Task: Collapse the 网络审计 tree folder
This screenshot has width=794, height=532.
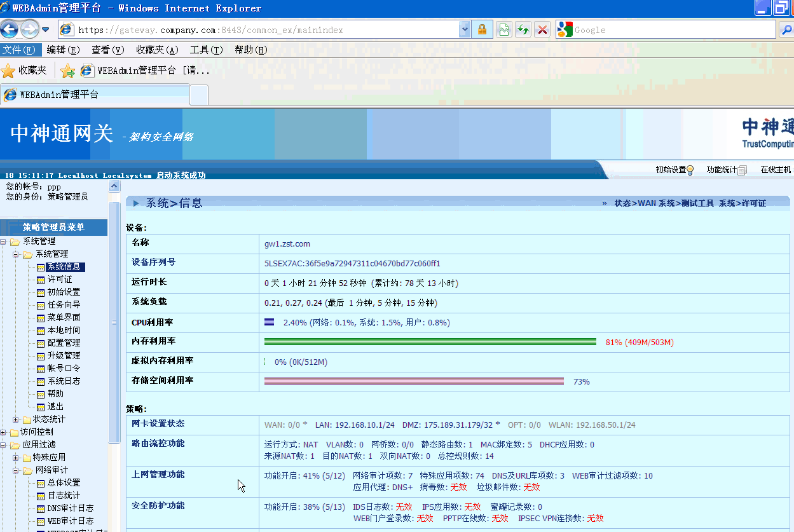Action: point(16,470)
